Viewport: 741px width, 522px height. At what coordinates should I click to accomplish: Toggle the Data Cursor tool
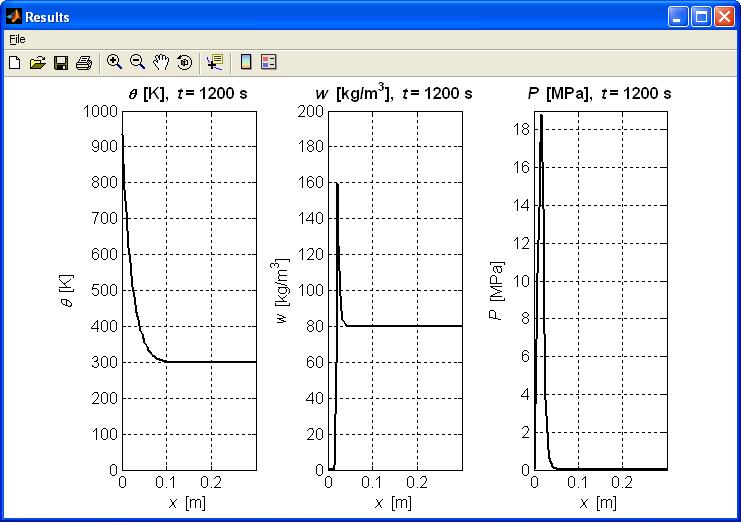pos(215,62)
